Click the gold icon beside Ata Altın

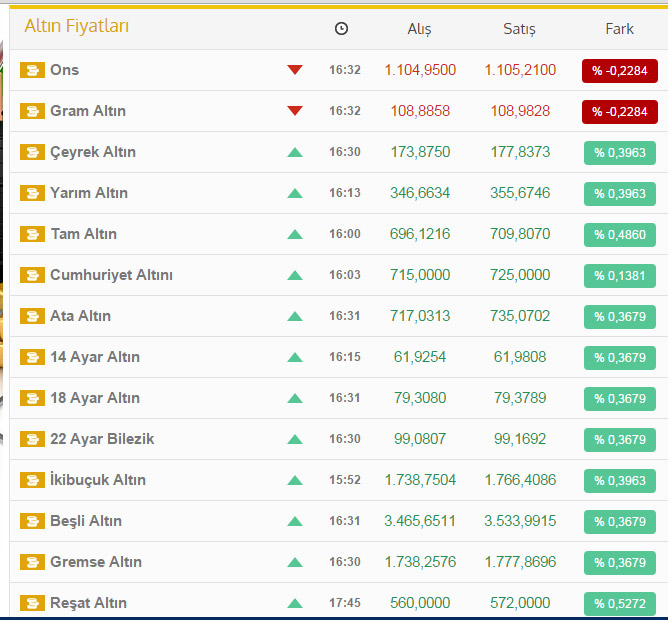coord(32,316)
